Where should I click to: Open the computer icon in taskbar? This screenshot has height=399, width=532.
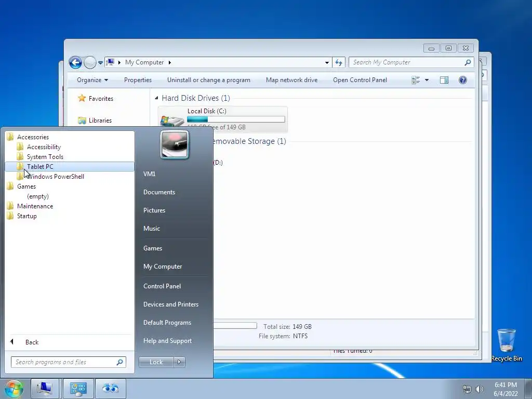[45, 389]
